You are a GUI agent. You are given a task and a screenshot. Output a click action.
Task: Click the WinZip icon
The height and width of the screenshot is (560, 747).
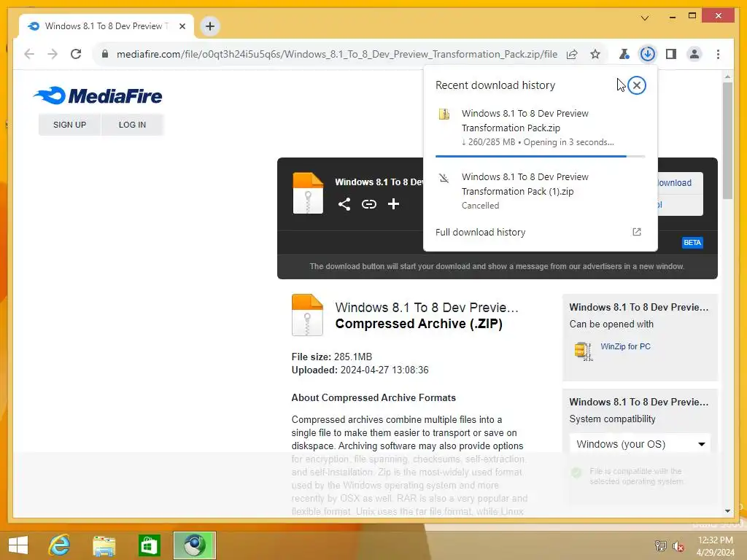[x=583, y=351]
